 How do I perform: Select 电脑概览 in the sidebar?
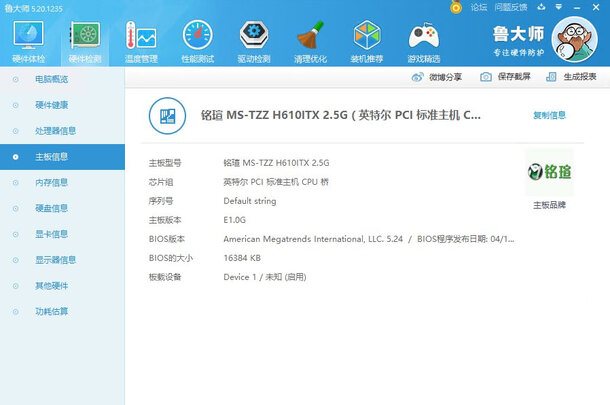(52, 78)
